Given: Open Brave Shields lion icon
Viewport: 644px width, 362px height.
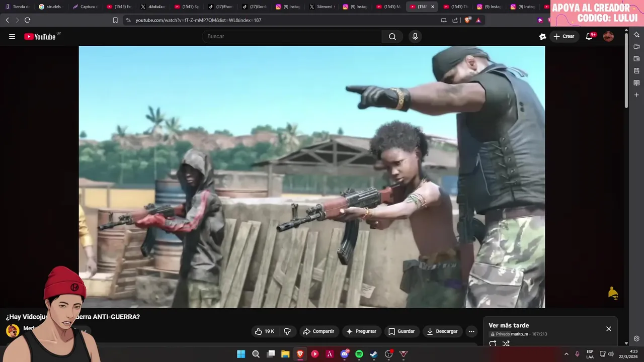Looking at the screenshot, I should pos(467,20).
